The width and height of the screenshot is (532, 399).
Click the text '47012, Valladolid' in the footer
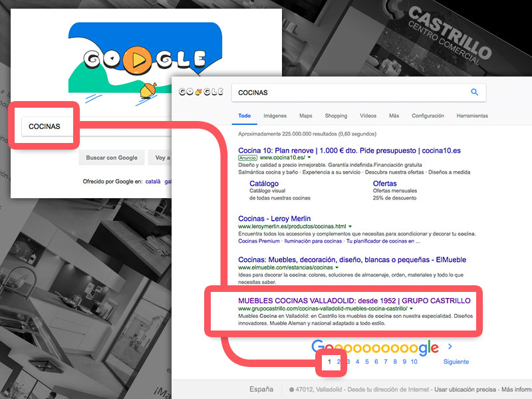319,390
